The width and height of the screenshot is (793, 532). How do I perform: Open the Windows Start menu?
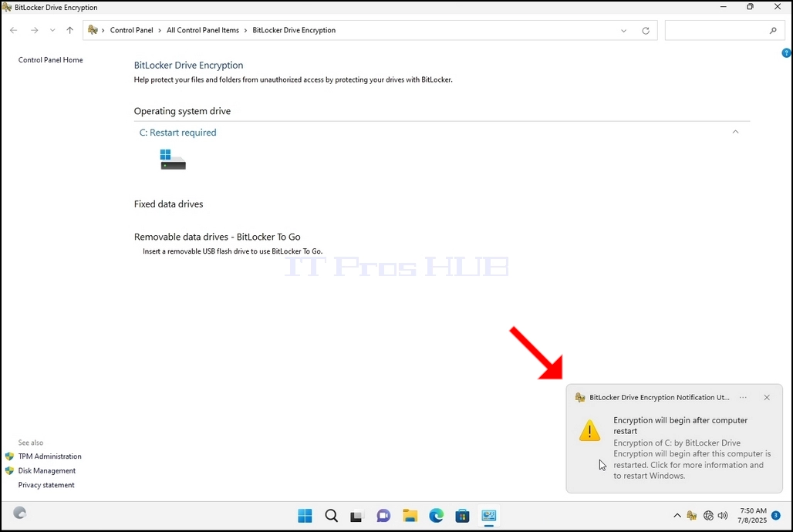(305, 516)
